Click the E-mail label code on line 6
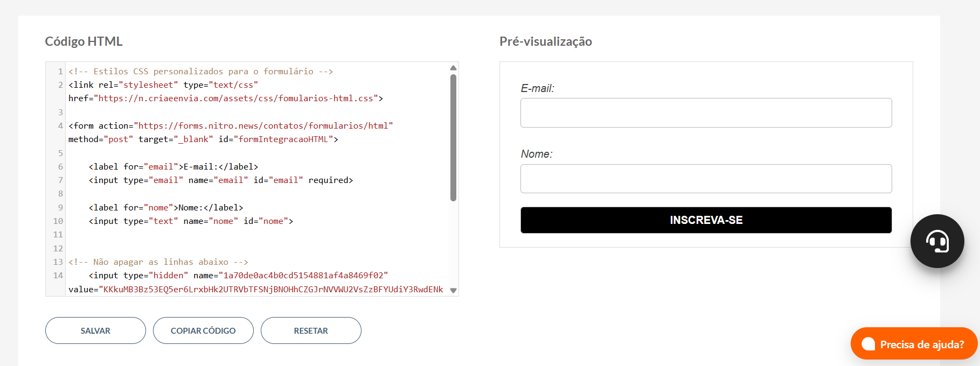 coord(173,167)
